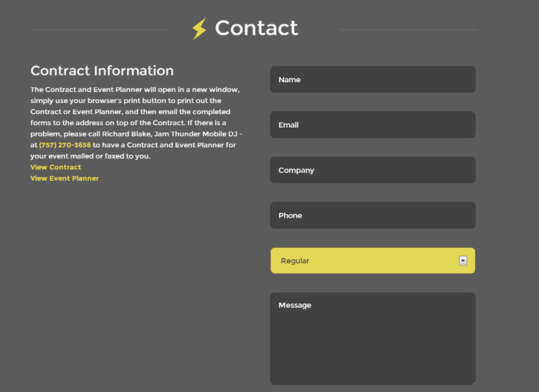Open the View Contract link
The height and width of the screenshot is (392, 539).
click(56, 167)
